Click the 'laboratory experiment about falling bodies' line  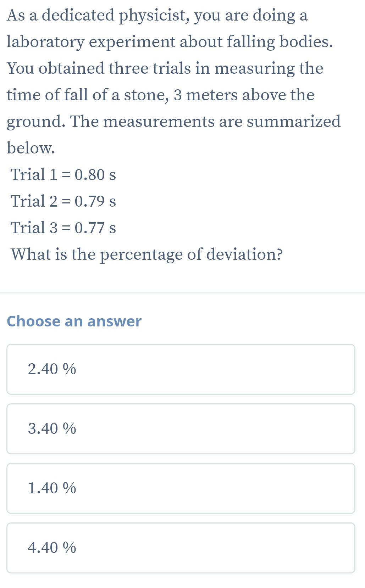(170, 42)
